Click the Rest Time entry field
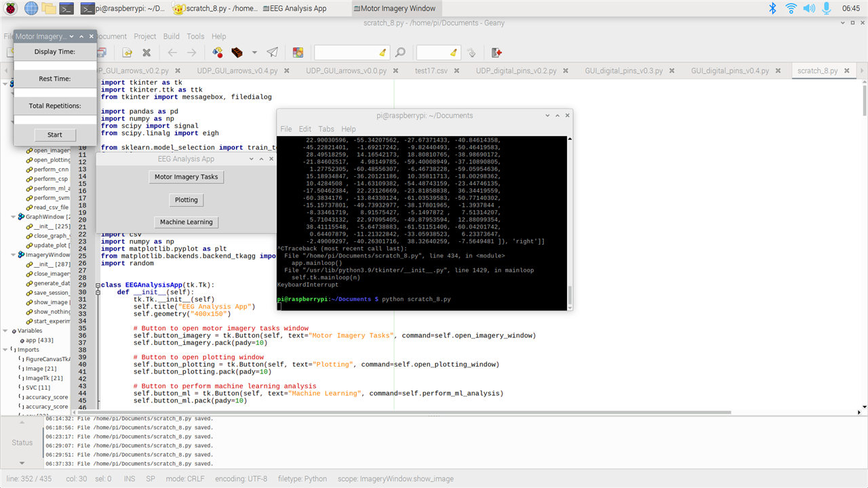Screen dimensions: 868x488 (55, 93)
